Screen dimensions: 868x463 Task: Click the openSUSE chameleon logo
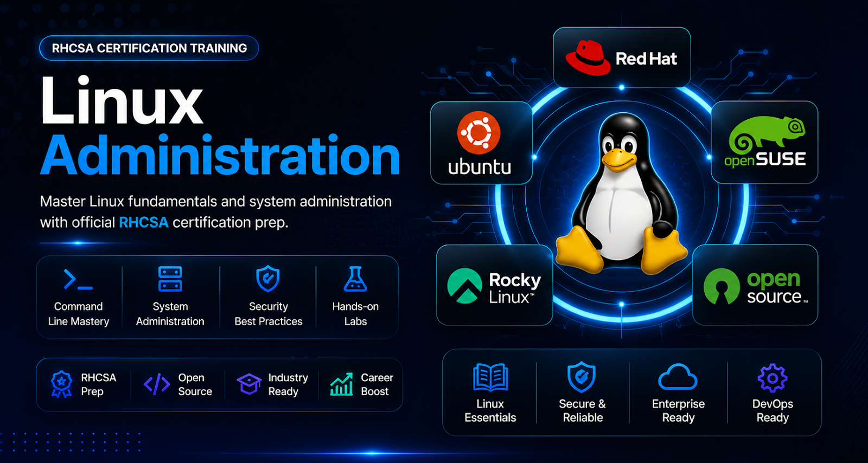[767, 134]
